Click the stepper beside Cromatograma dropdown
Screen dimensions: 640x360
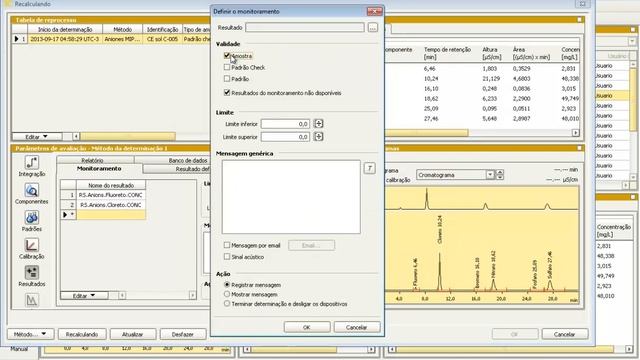[x=500, y=175]
